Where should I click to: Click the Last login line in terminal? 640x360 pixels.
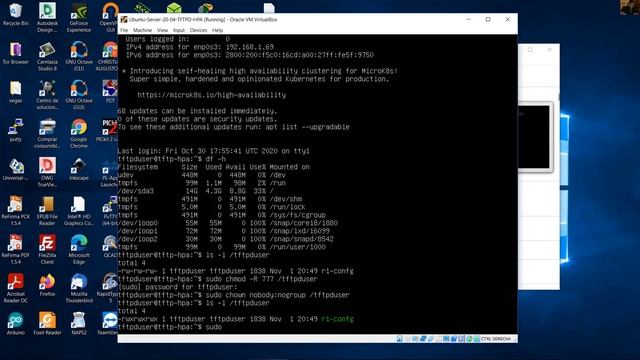click(x=214, y=151)
